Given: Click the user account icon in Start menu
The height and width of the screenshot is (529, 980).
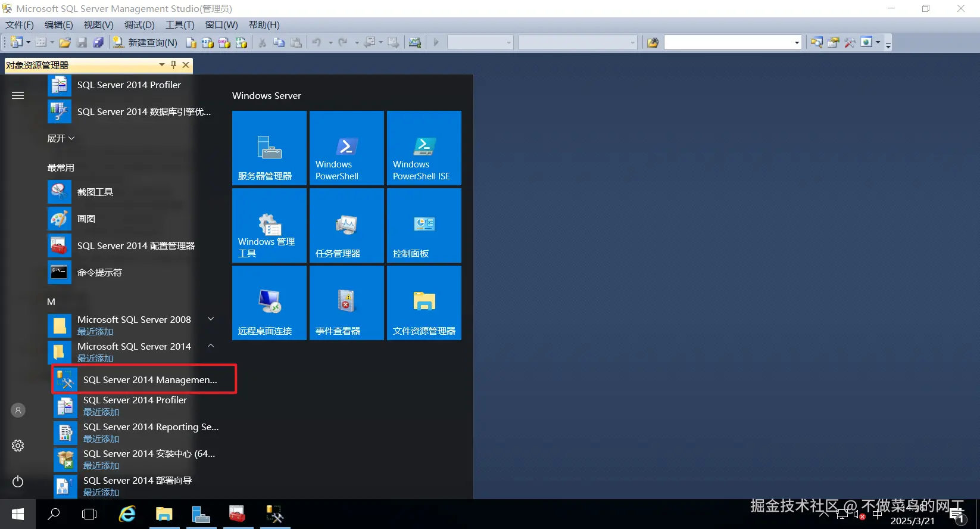Looking at the screenshot, I should point(18,410).
